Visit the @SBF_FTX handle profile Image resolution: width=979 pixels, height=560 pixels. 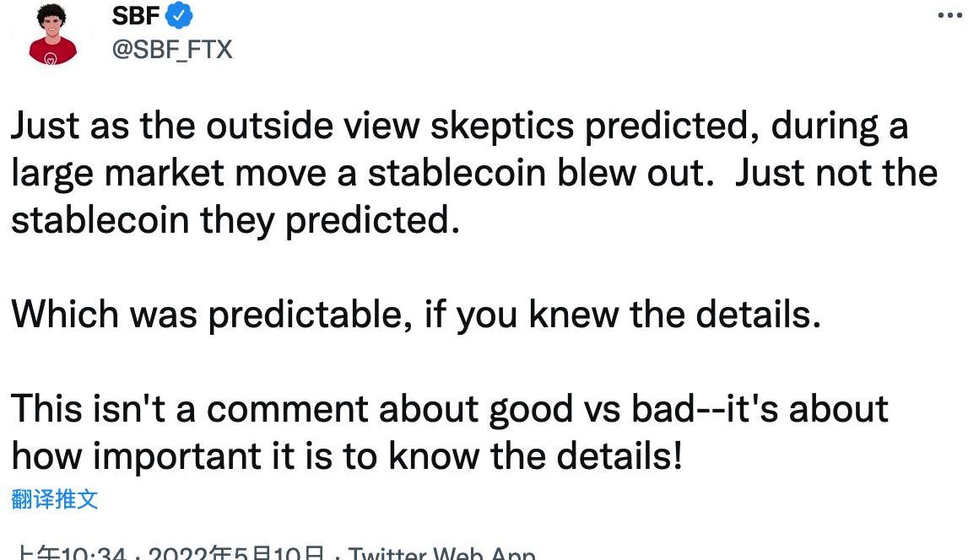[x=172, y=49]
